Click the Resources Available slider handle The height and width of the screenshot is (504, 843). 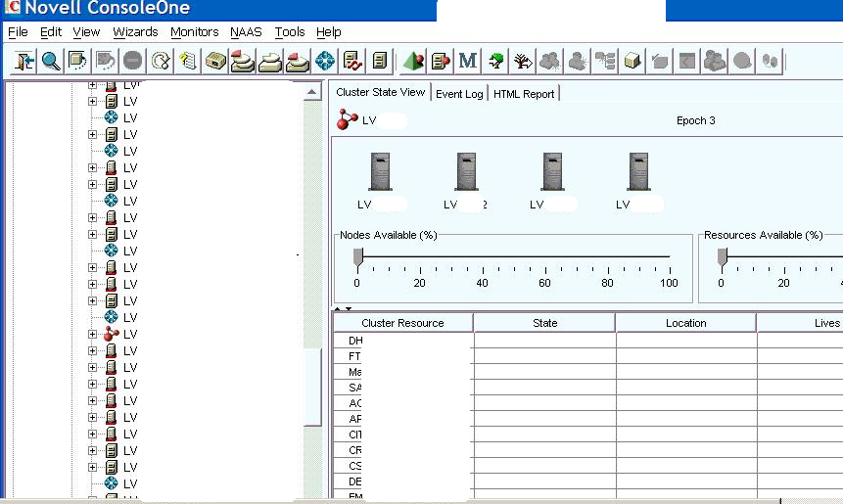(x=723, y=256)
